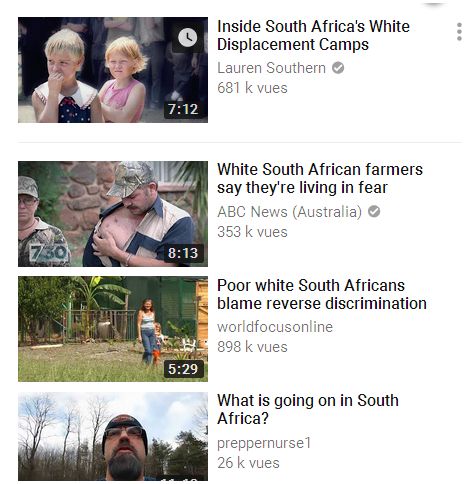Open Poor white South Africans video title
This screenshot has height=484, width=465.
[x=322, y=294]
